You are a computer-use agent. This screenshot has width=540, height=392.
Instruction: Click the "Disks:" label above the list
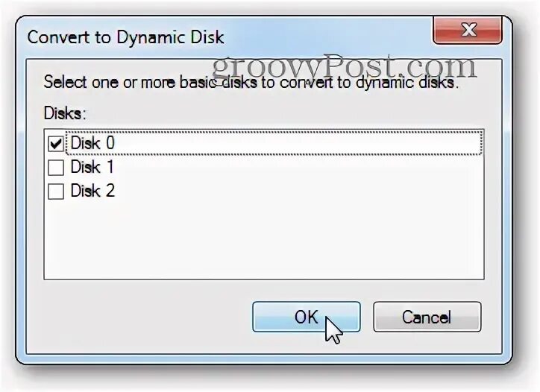point(65,114)
